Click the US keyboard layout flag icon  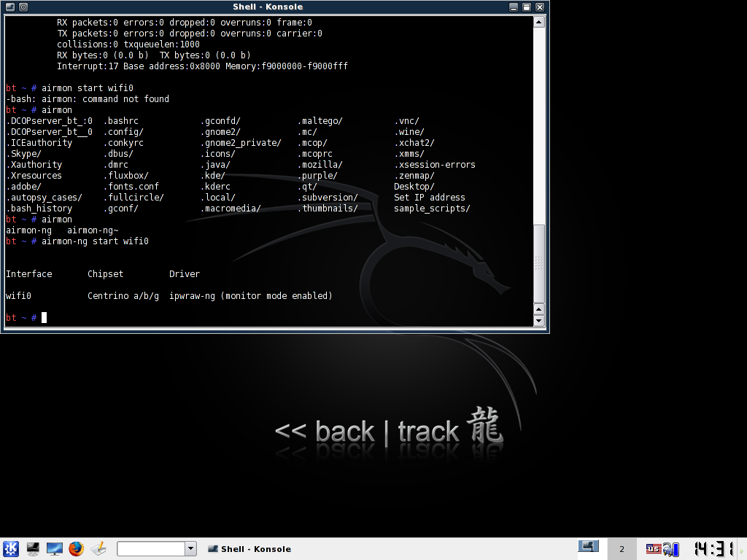(654, 549)
